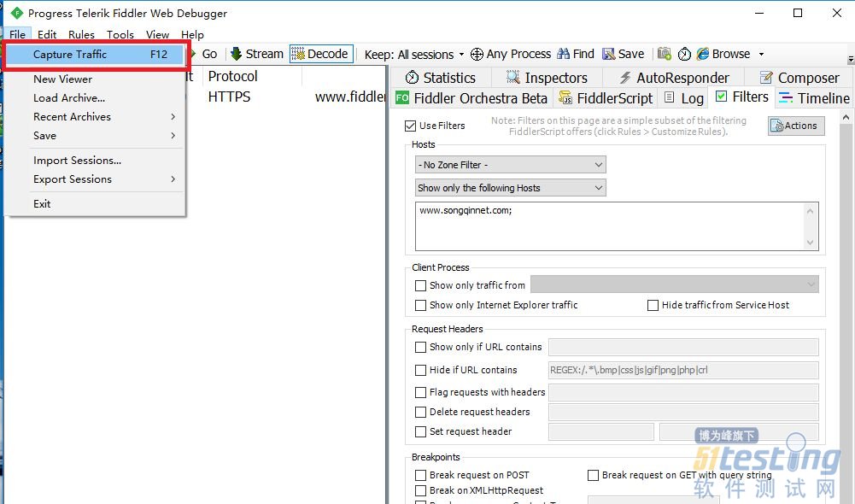The width and height of the screenshot is (855, 504).
Task: Click the hosts box scroll down arrow
Action: (811, 243)
